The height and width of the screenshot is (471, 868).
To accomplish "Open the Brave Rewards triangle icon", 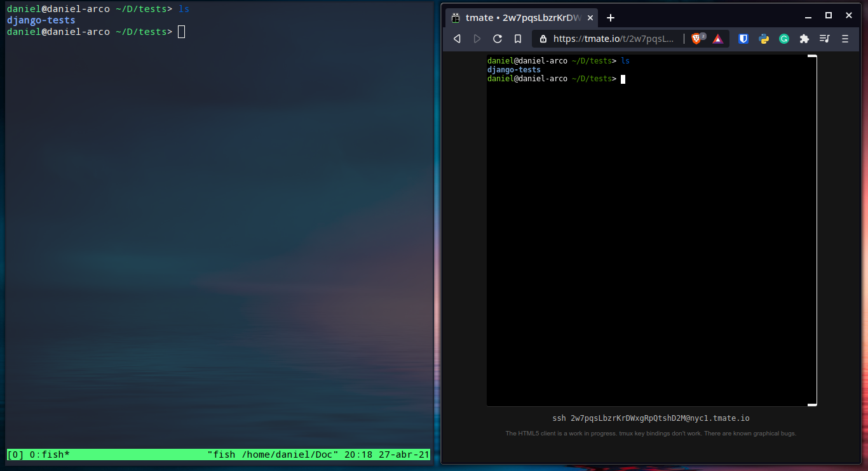I will pos(717,39).
